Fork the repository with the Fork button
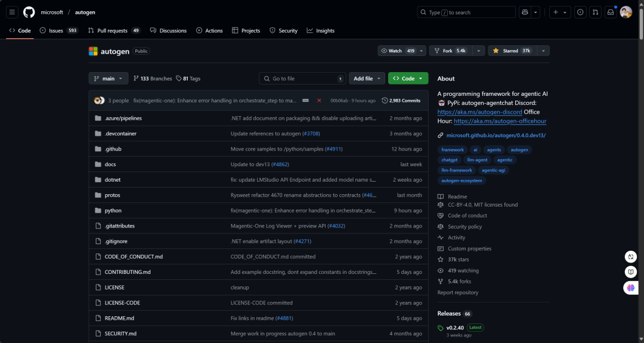This screenshot has height=343, width=644. click(x=451, y=51)
